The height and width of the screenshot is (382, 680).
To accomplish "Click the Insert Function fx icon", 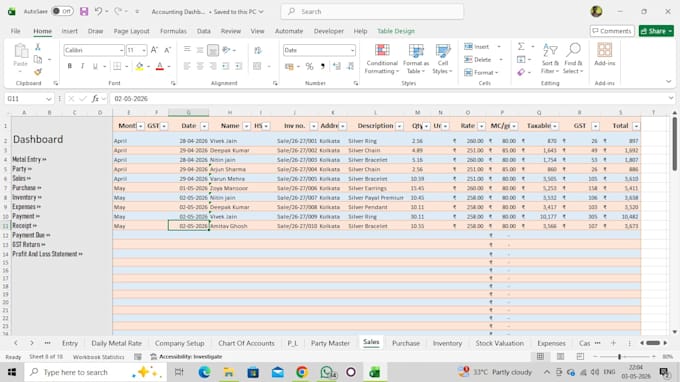I will 95,99.
